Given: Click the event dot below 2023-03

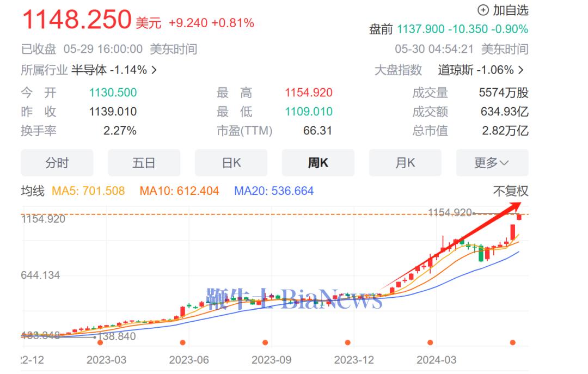Looking at the screenshot, I should point(100,342).
